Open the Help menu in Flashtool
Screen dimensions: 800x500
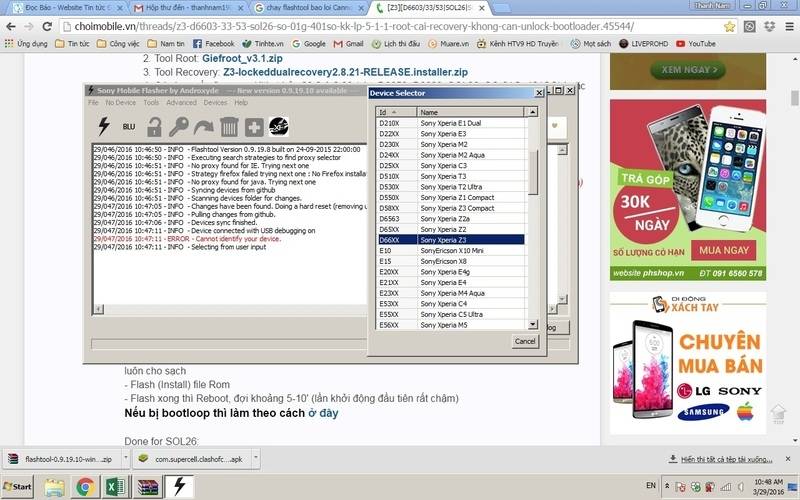241,103
